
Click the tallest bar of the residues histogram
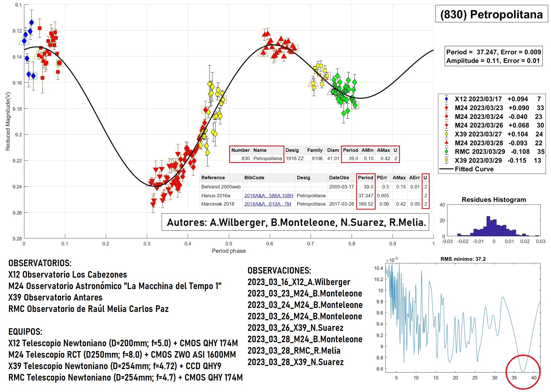coord(488,226)
